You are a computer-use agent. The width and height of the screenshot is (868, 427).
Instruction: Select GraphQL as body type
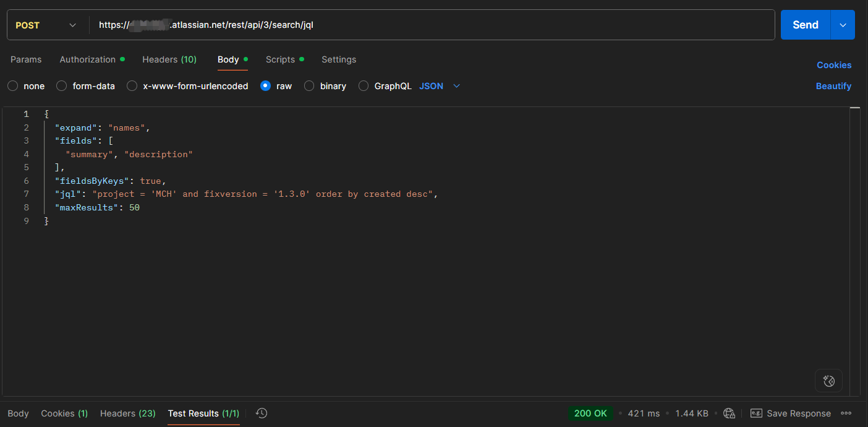[364, 86]
